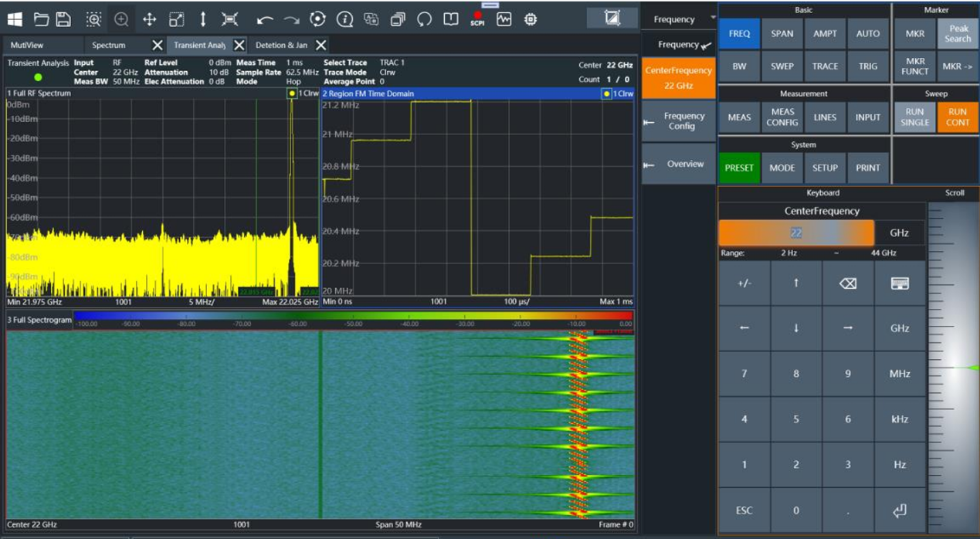Click the CenterFrequency value input field
Image resolution: width=980 pixels, height=539 pixels.
click(x=796, y=232)
